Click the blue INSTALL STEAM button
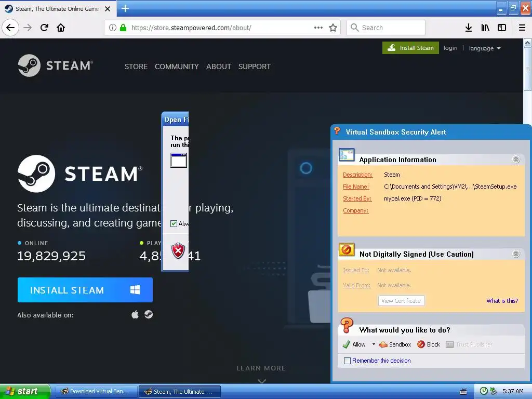Viewport: 532px width, 399px height. click(x=85, y=290)
